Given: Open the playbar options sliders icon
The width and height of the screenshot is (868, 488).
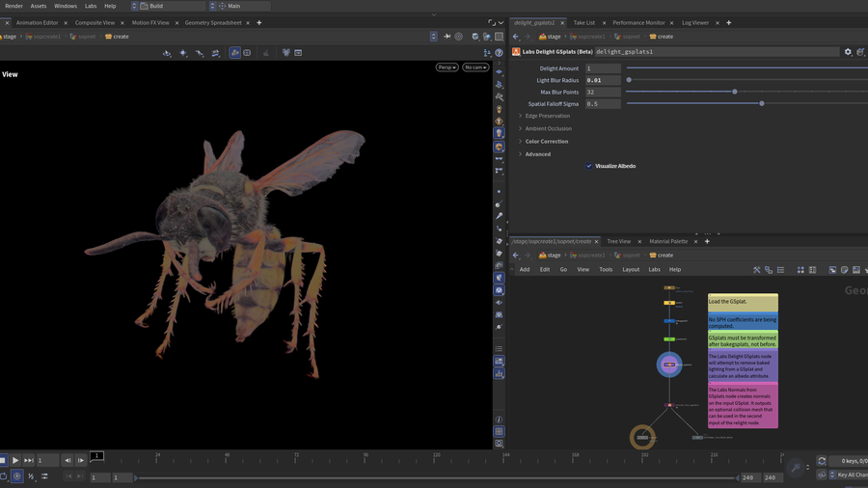Looking at the screenshot, I should pos(44,476).
